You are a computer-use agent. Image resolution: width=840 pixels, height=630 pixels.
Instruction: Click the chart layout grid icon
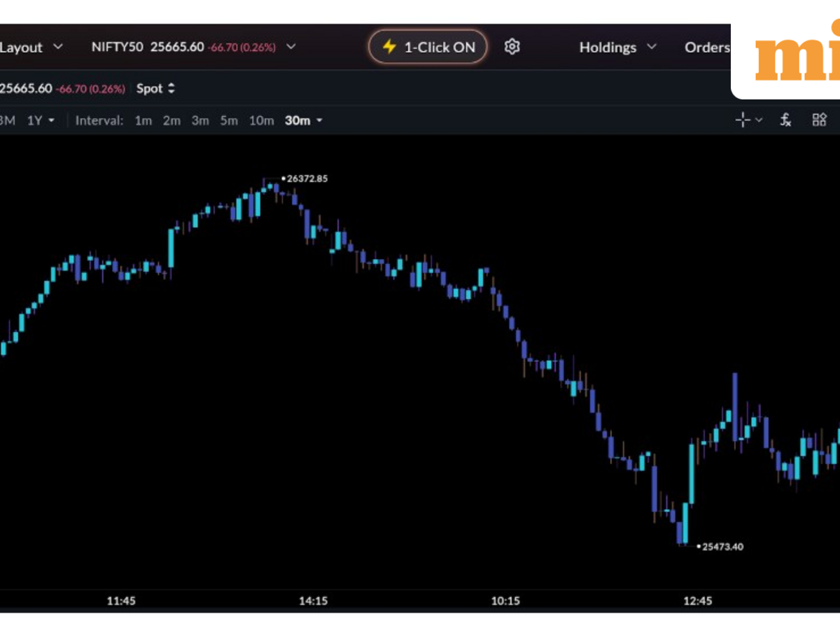point(819,120)
